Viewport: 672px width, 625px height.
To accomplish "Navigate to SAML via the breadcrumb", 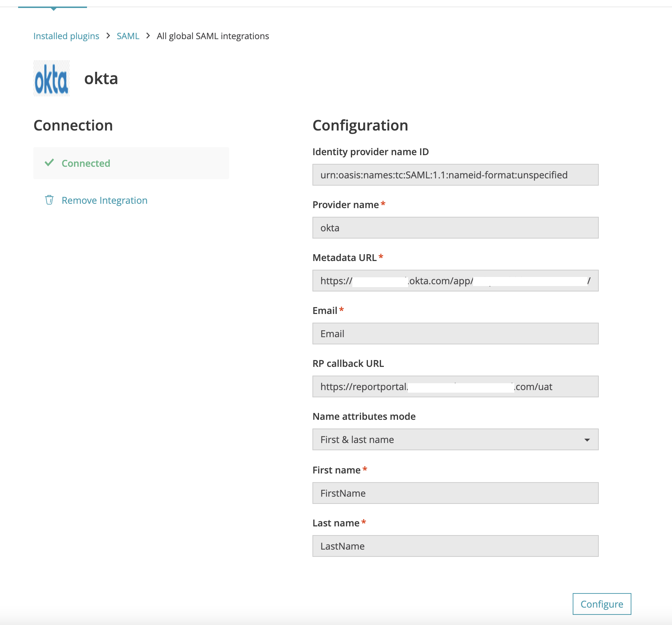I will tap(128, 36).
